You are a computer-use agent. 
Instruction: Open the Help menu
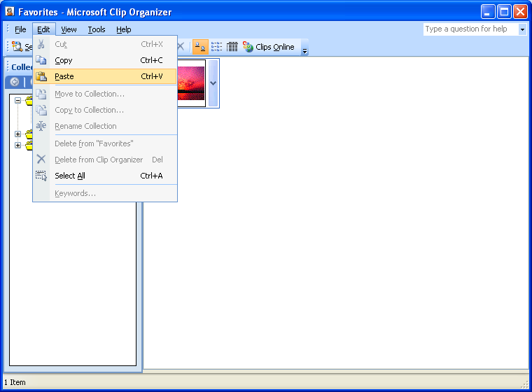coord(123,29)
